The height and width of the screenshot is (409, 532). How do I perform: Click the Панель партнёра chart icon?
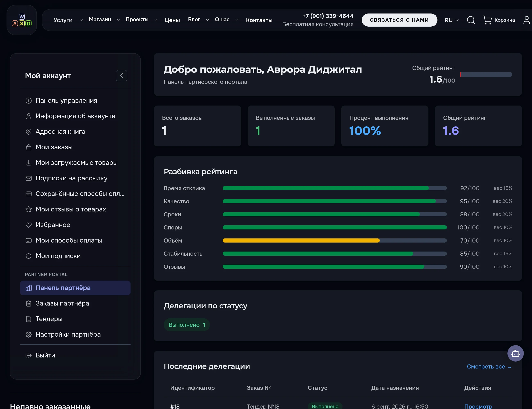click(x=28, y=288)
